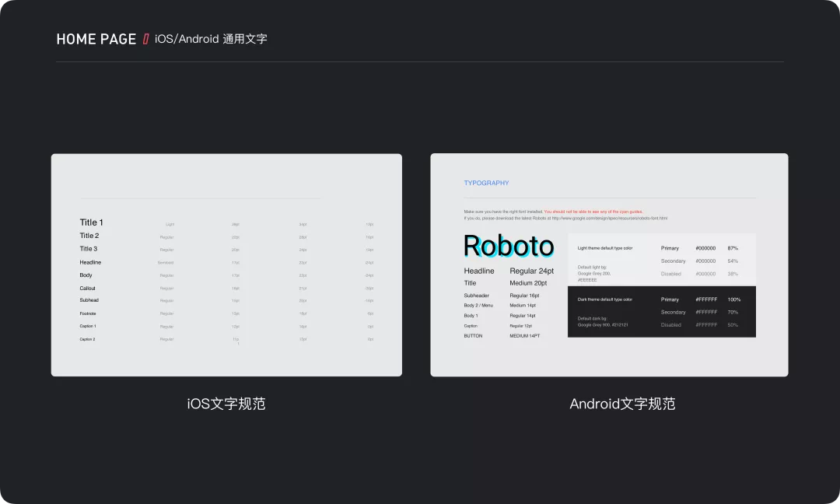Click the red slash icon beside HOME PAGE
Viewport: 840px width, 504px height.
[x=146, y=37]
